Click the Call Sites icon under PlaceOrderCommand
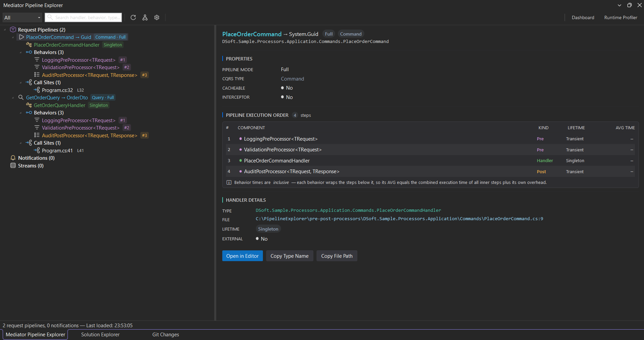Image resolution: width=644 pixels, height=340 pixels. point(29,82)
